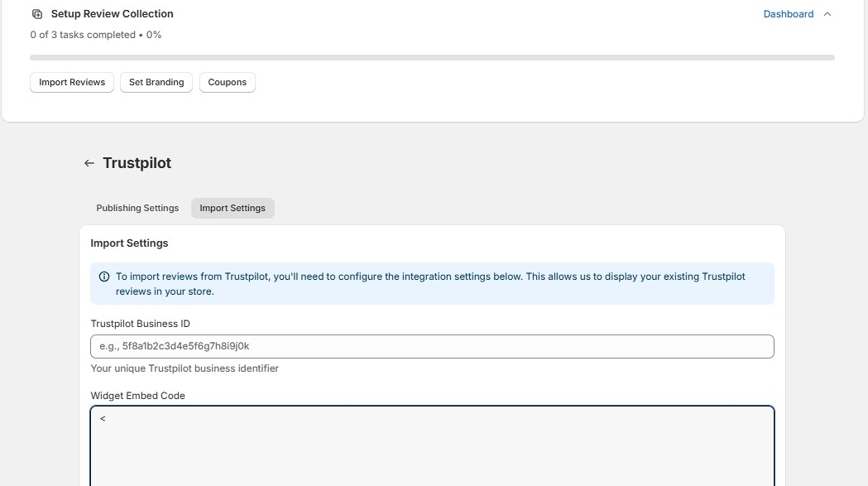The image size is (868, 486).
Task: Click the Coupons button
Action: pos(227,82)
